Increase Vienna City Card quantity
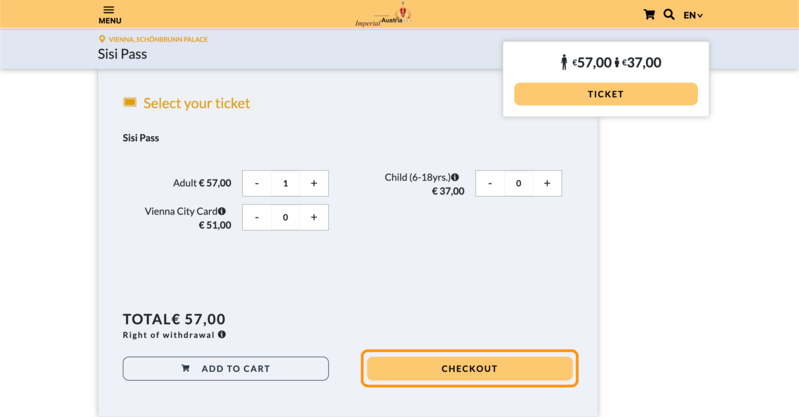This screenshot has width=799, height=417. coord(314,217)
